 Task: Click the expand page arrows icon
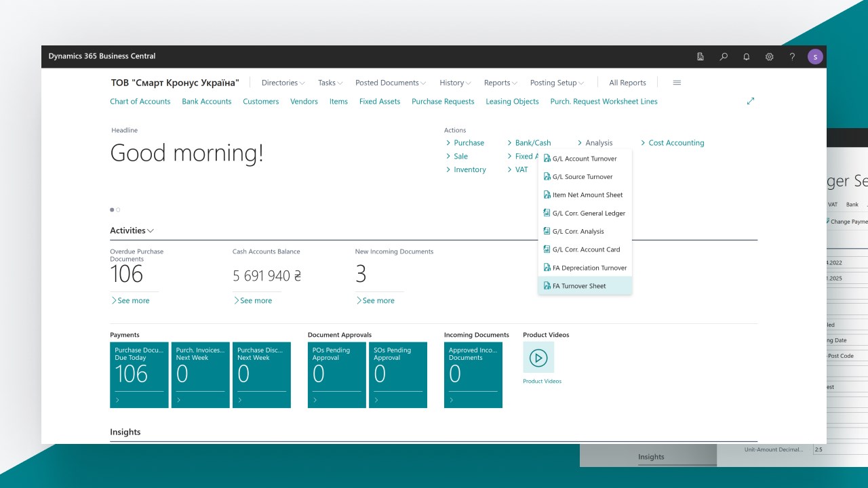(x=751, y=101)
